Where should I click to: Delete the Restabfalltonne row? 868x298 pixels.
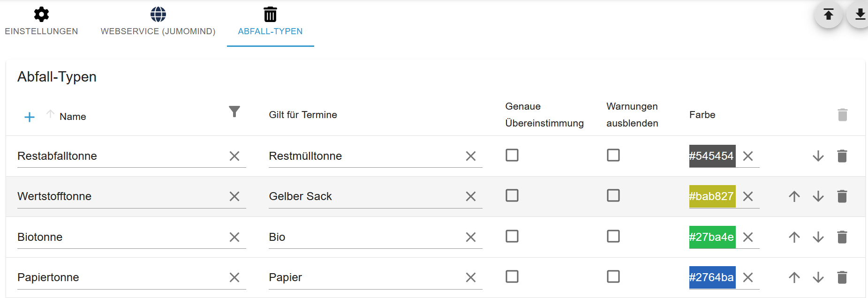[x=842, y=156]
